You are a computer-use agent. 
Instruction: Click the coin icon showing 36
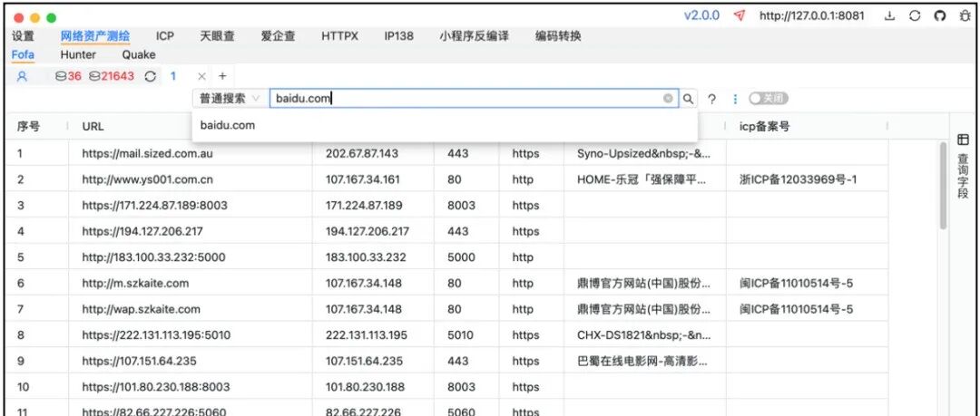tap(61, 76)
